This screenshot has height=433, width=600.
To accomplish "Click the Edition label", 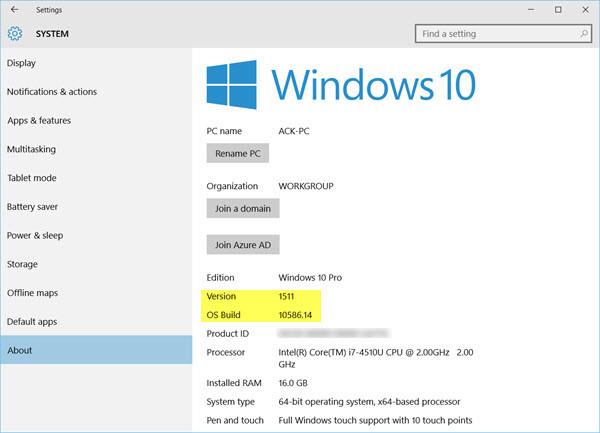I will pyautogui.click(x=220, y=278).
